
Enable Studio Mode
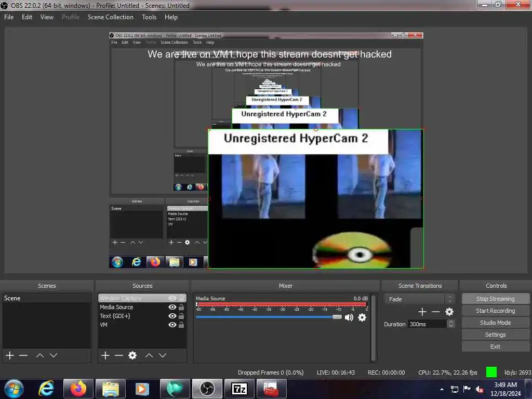(495, 322)
